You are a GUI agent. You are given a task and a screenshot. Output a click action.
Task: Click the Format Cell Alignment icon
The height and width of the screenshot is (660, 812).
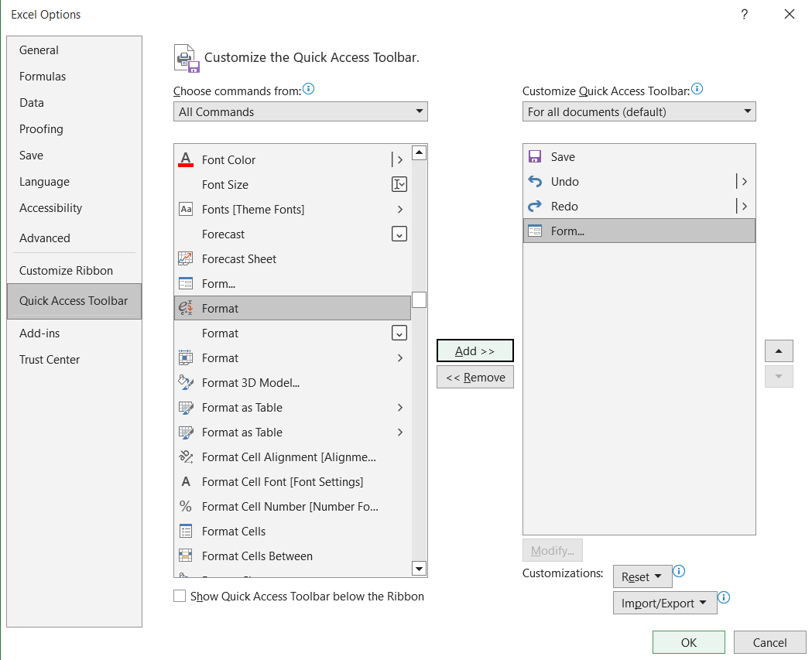point(186,457)
